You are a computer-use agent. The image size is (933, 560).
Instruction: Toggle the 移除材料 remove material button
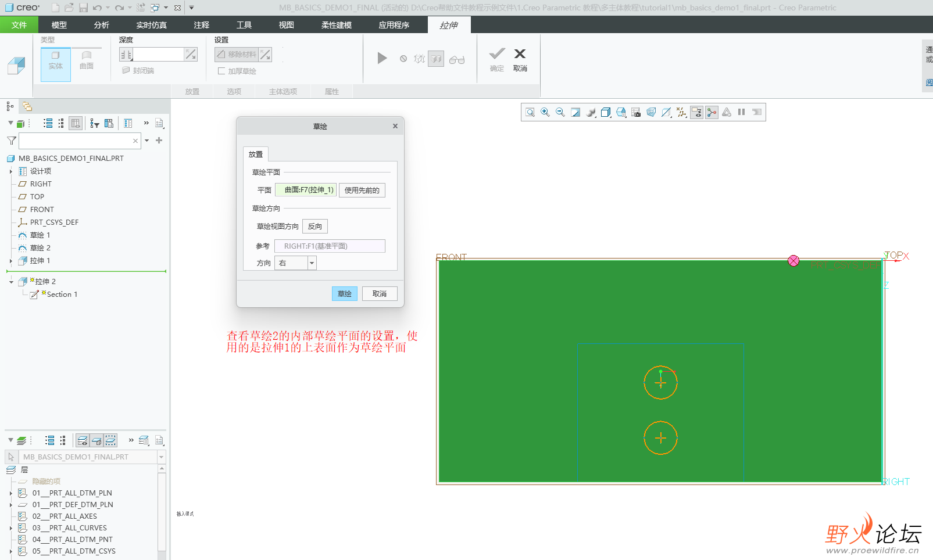click(x=237, y=54)
